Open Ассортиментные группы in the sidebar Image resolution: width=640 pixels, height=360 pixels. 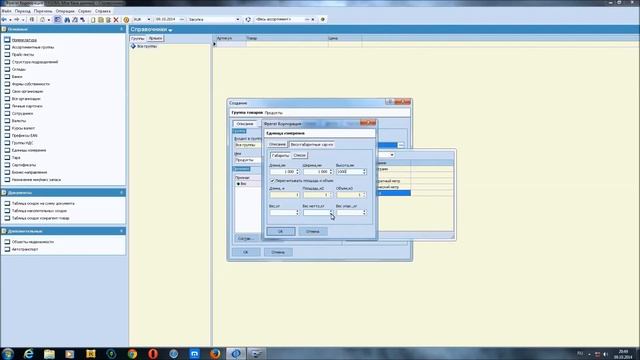click(33, 47)
